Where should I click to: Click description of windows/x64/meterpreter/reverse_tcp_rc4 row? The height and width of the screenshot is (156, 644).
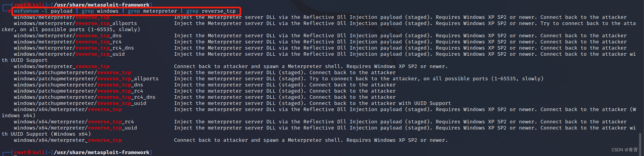tap(400, 122)
